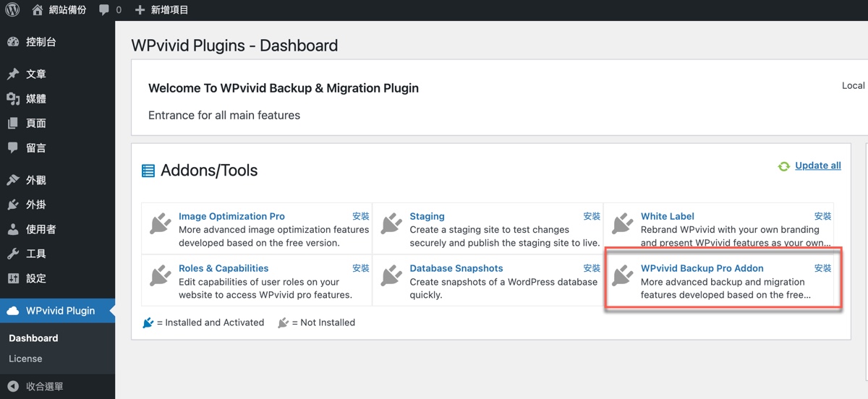The height and width of the screenshot is (399, 868).
Task: Install Database Snapshots via 安裝
Action: pos(592,268)
